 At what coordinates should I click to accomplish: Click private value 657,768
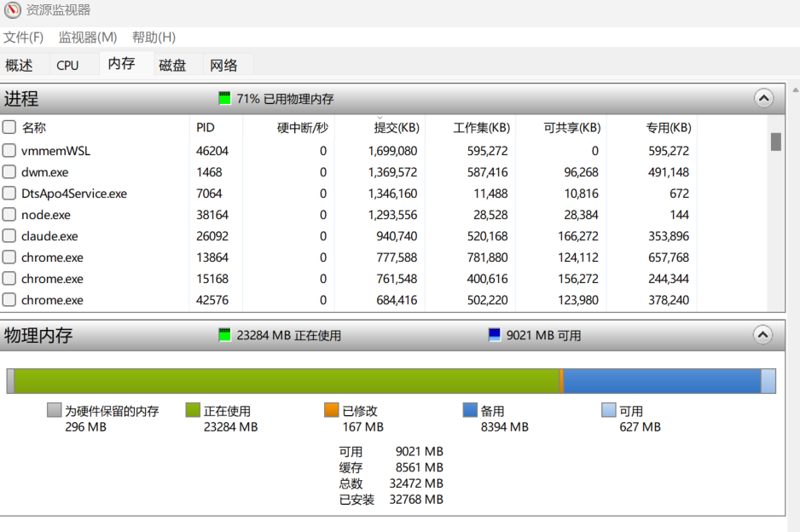pos(669,257)
